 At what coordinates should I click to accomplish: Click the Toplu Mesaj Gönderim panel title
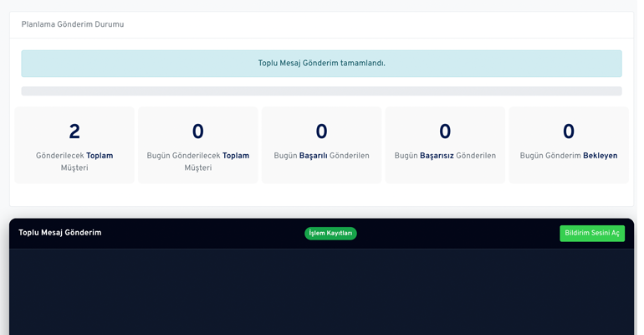point(60,233)
